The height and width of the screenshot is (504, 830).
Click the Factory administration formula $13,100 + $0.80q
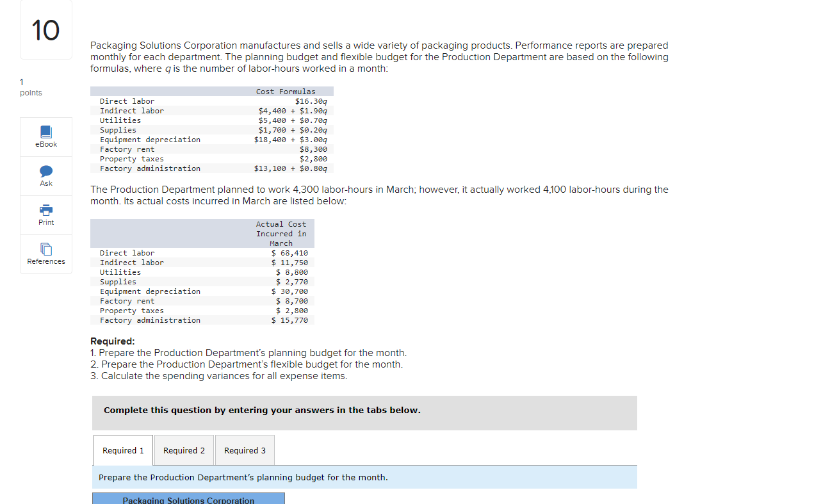[x=291, y=168]
